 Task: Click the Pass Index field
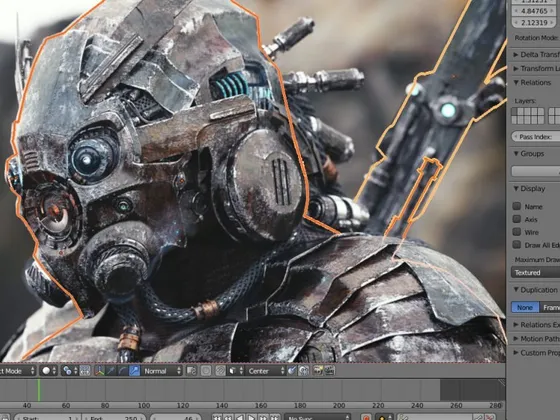tap(536, 137)
